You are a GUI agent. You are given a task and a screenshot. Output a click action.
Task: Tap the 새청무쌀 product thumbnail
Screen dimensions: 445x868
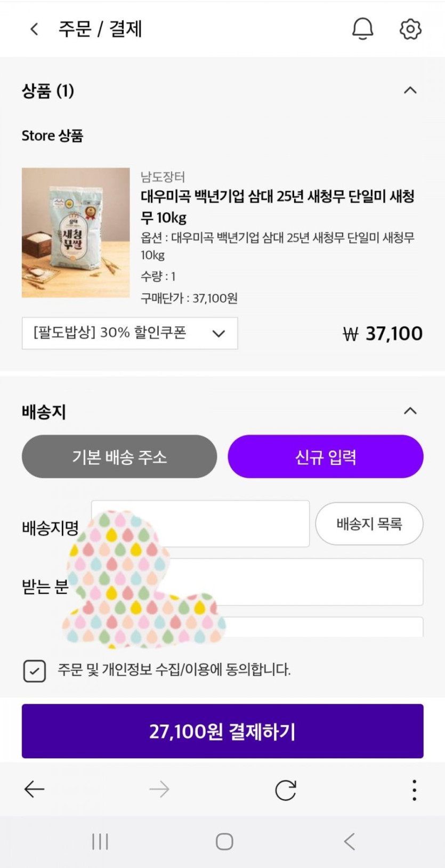(76, 232)
